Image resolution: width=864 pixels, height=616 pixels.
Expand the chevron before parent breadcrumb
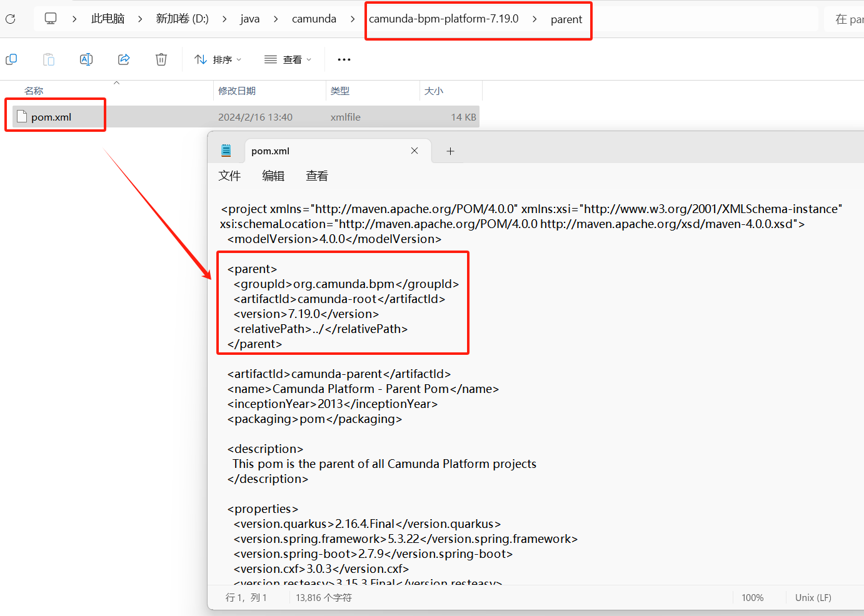(x=535, y=19)
